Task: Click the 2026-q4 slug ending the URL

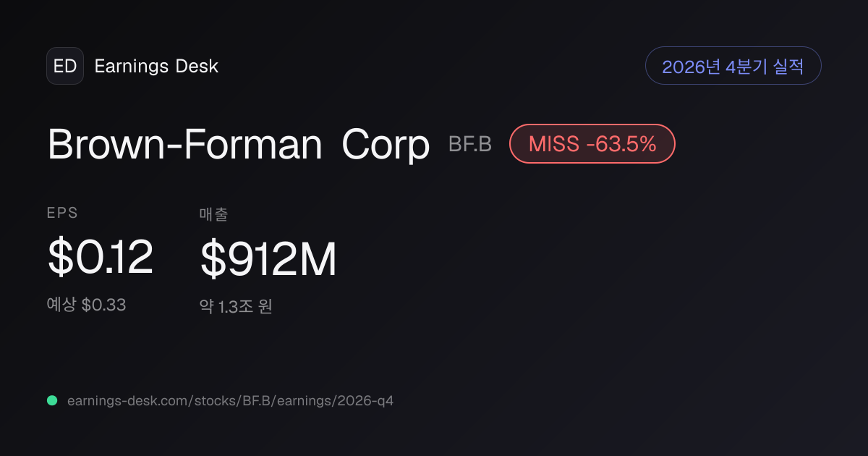Action: point(365,400)
